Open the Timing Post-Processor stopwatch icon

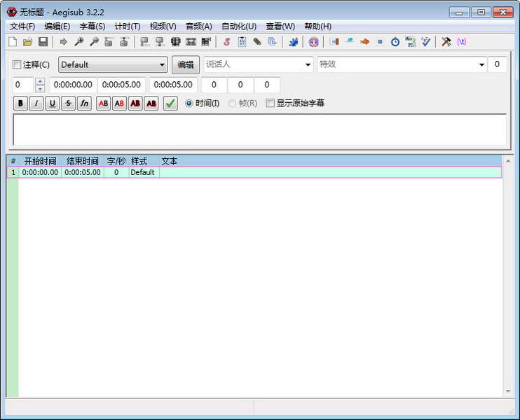tap(395, 42)
